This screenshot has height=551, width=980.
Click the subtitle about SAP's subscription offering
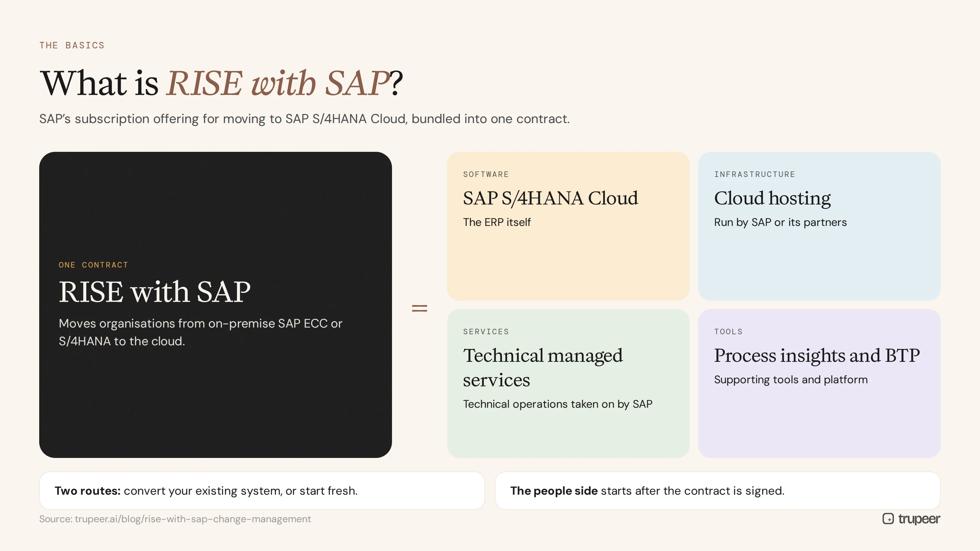pos(304,119)
